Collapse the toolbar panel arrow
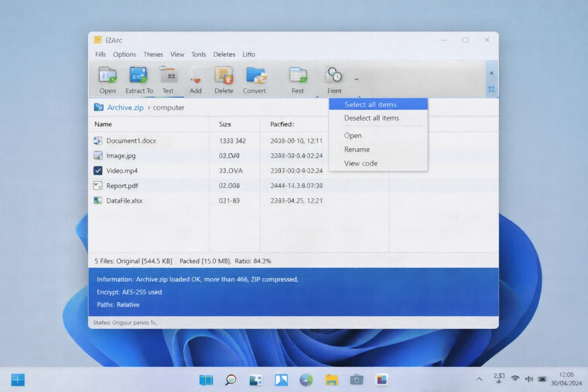Screen dimensions: 588x392 coord(491,73)
